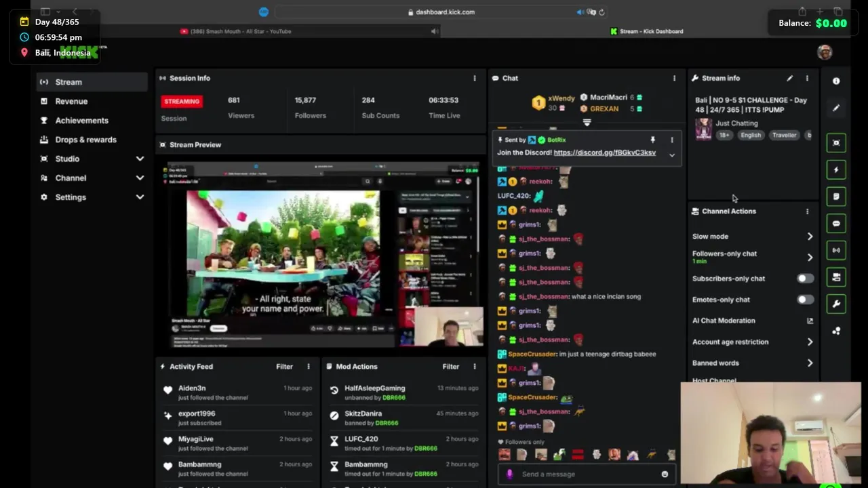Open pinned message three-dot options
The width and height of the screenshot is (868, 488).
672,140
